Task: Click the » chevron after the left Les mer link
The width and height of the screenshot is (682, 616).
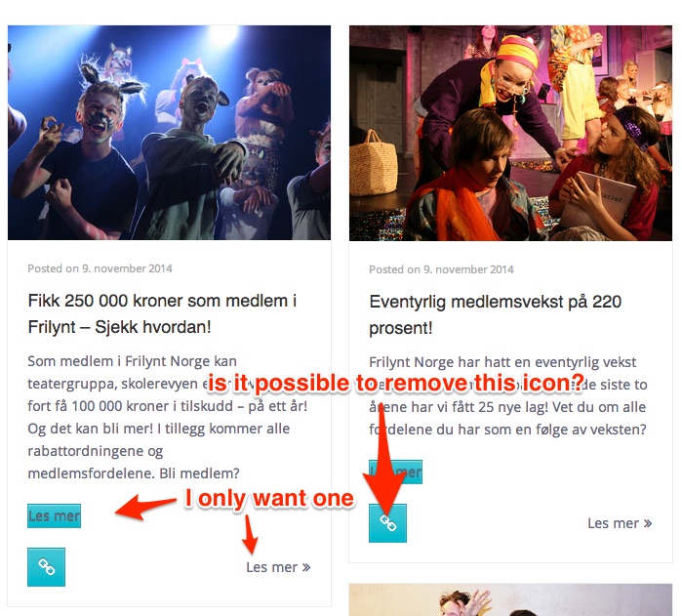Action: (306, 567)
